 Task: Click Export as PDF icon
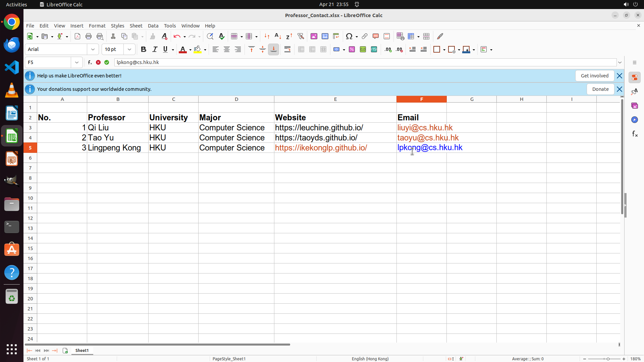[77, 36]
